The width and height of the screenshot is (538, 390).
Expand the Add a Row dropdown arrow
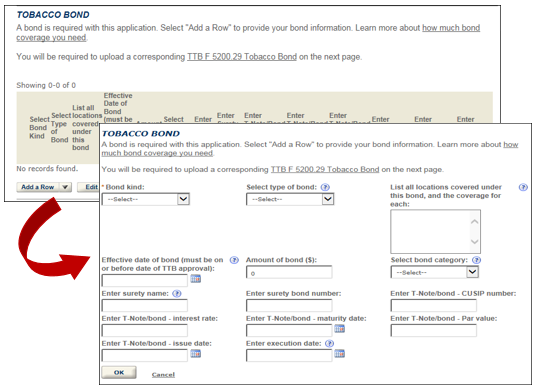(65, 187)
